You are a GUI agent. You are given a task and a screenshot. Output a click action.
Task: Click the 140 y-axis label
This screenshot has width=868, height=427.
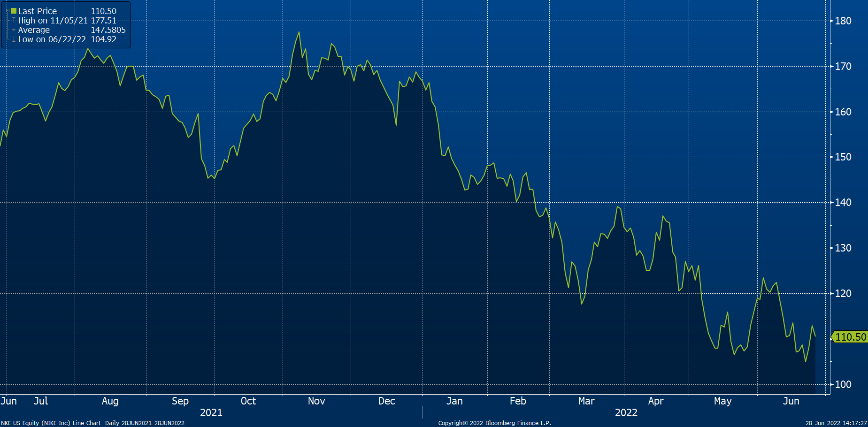tap(843, 202)
